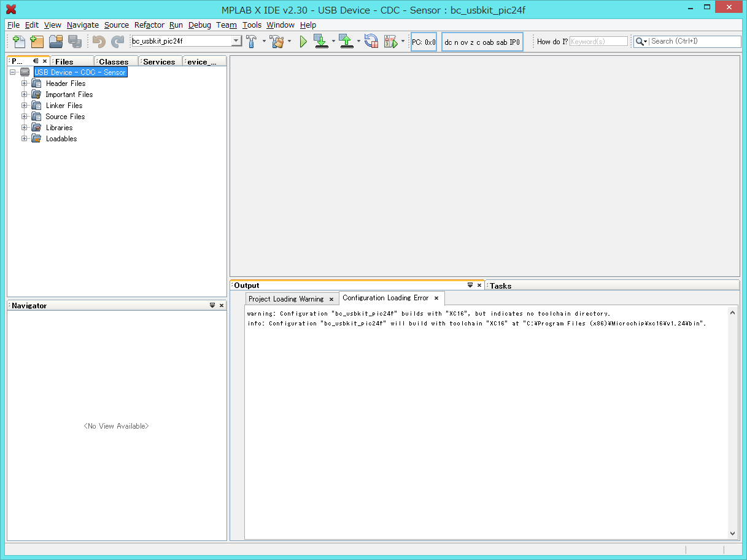Collapse the USB Device project node
The height and width of the screenshot is (560, 747).
[13, 72]
